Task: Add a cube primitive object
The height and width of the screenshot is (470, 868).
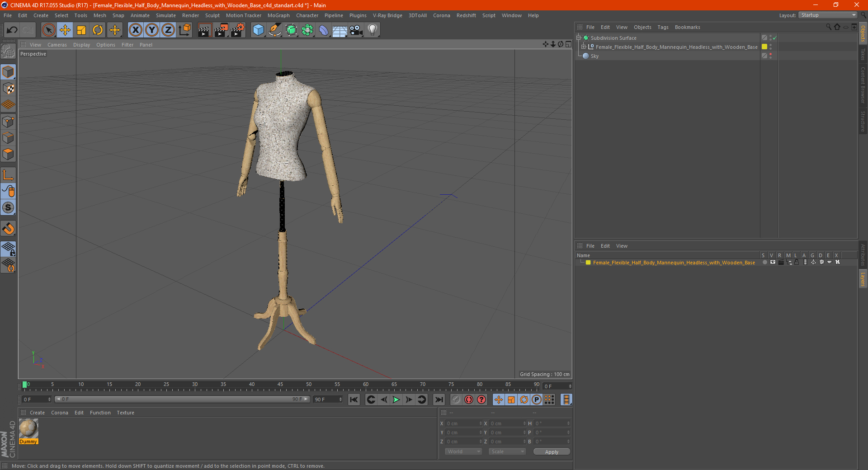Action: [x=258, y=30]
